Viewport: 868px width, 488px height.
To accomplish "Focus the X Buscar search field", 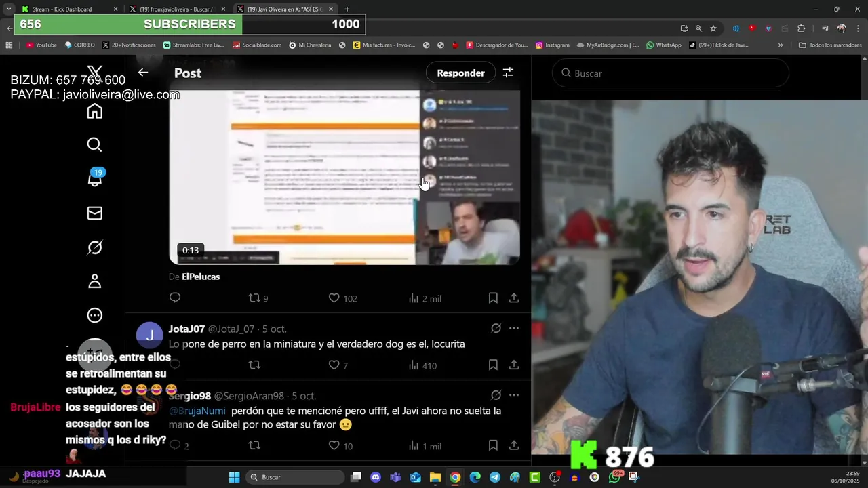I will pyautogui.click(x=670, y=73).
